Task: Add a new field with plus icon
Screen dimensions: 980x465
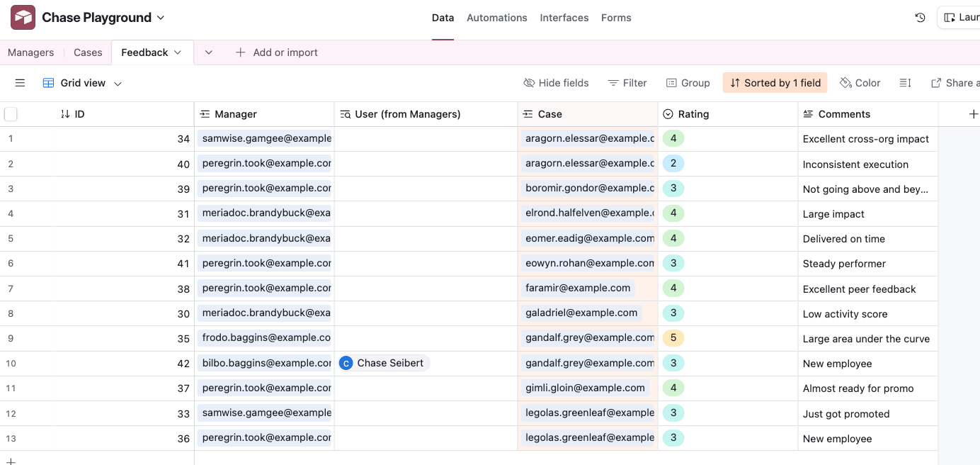Action: pos(973,114)
